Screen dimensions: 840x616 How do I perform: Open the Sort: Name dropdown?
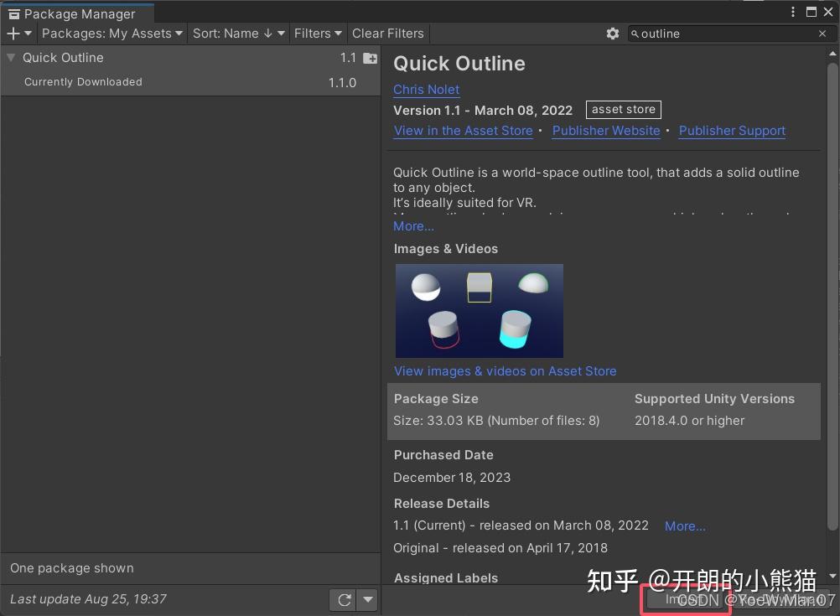point(238,34)
